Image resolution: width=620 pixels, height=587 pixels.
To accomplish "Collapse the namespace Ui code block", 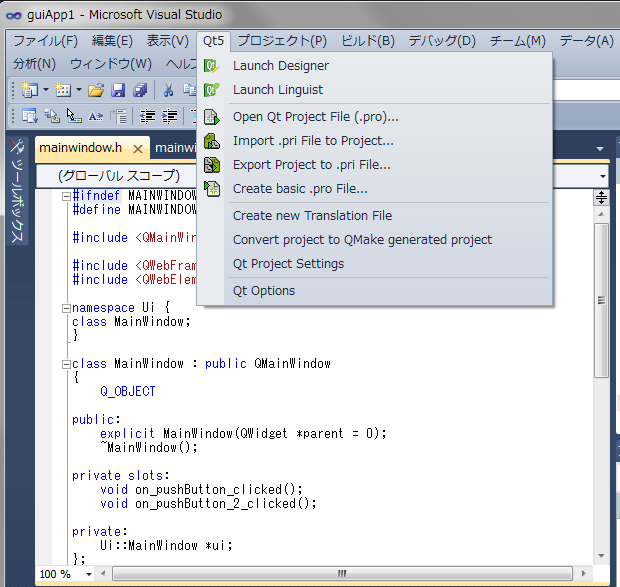I will 66,309.
